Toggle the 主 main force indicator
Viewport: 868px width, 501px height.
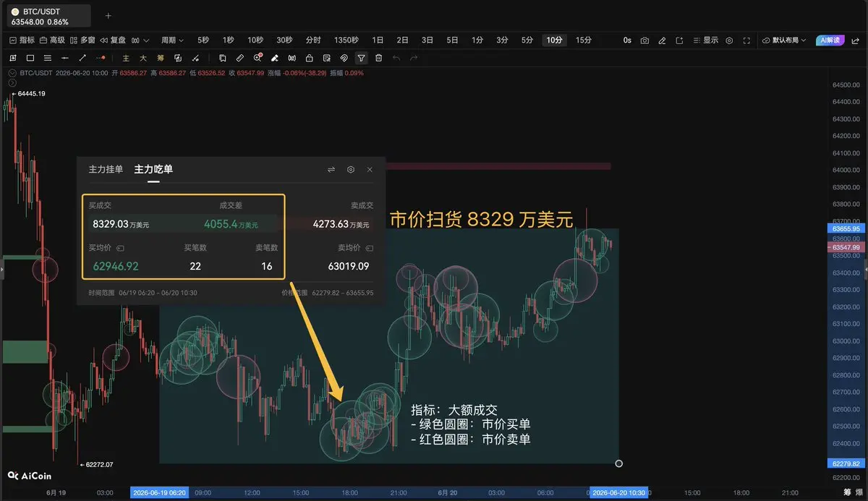pyautogui.click(x=126, y=58)
